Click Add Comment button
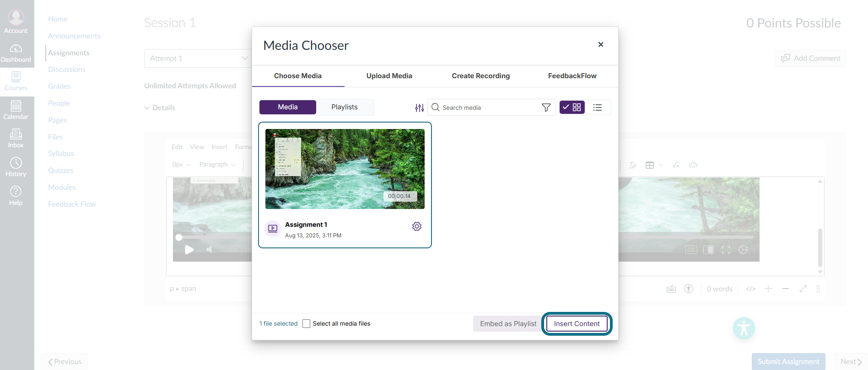This screenshot has width=868, height=370. coord(811,59)
